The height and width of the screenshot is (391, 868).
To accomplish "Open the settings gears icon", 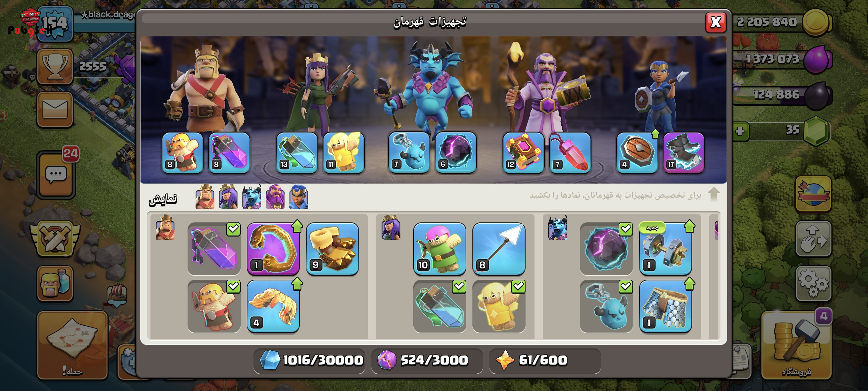I will (x=813, y=283).
